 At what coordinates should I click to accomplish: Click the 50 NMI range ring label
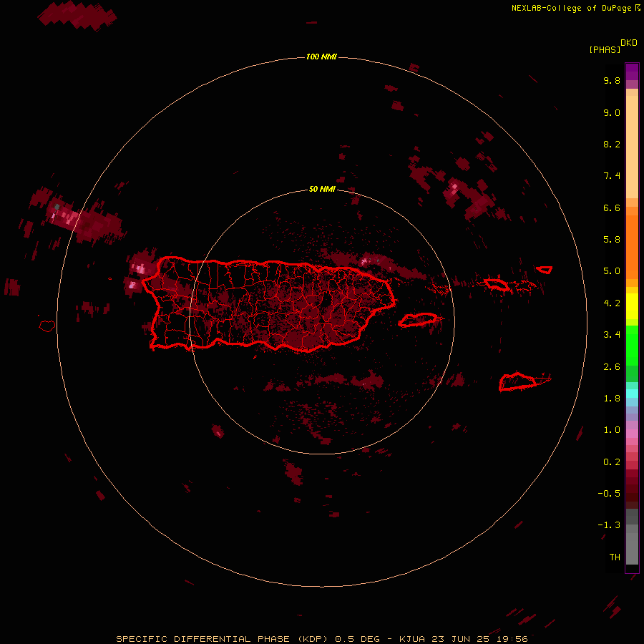tap(322, 189)
